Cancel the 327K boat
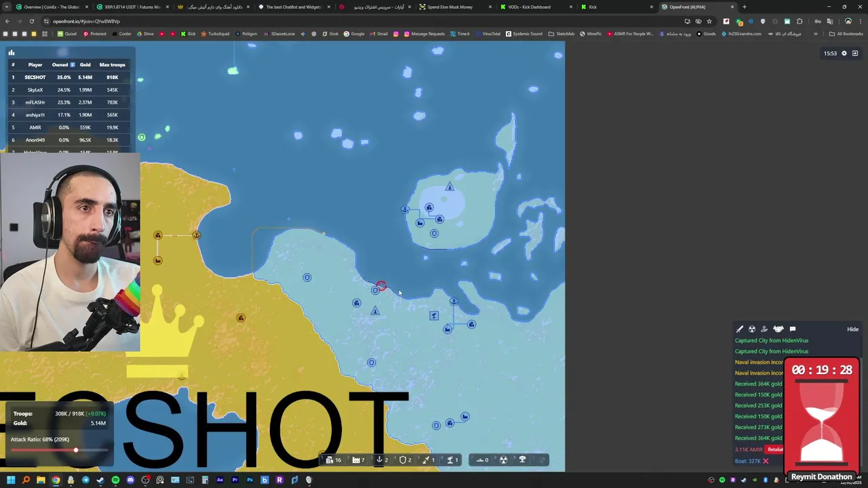The width and height of the screenshot is (868, 488). 766,461
